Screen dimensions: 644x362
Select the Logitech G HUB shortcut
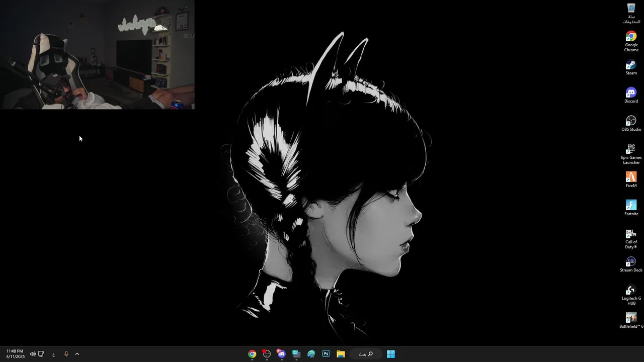click(631, 295)
